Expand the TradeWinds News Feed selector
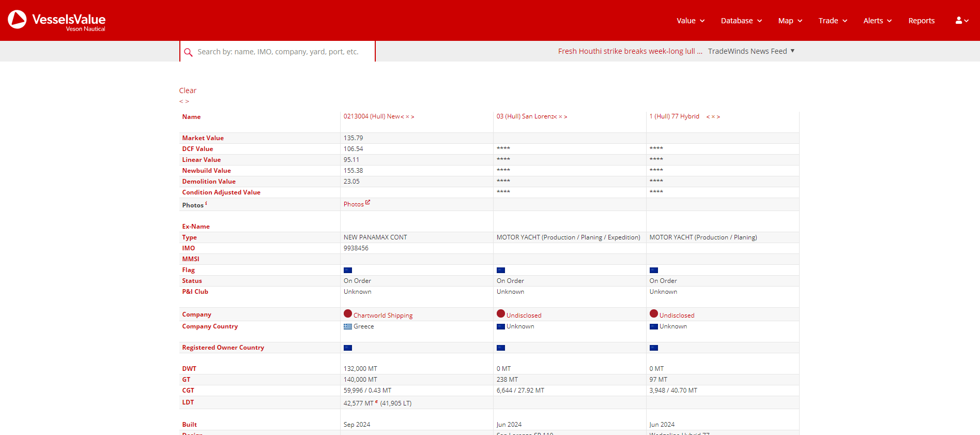The width and height of the screenshot is (980, 435). coord(751,51)
